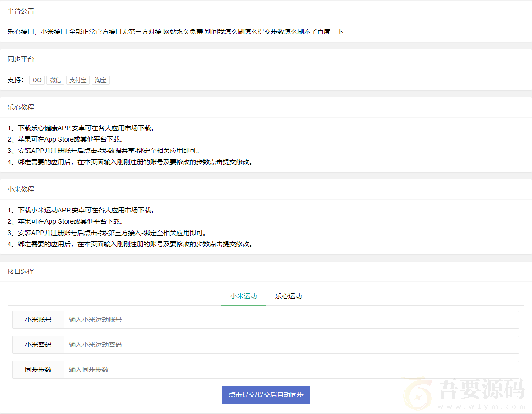
Task: Click the 微信 platform tag
Action: [x=55, y=80]
